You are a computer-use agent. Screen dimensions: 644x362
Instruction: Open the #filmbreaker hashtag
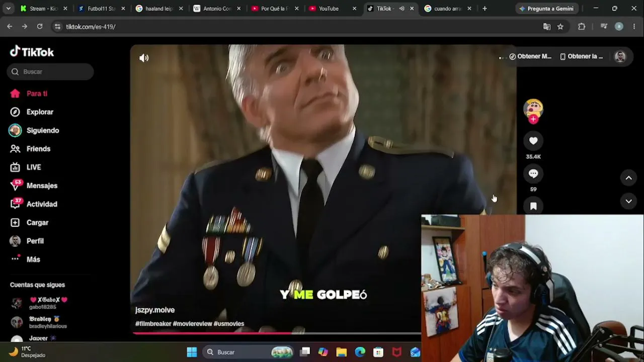[153, 324]
